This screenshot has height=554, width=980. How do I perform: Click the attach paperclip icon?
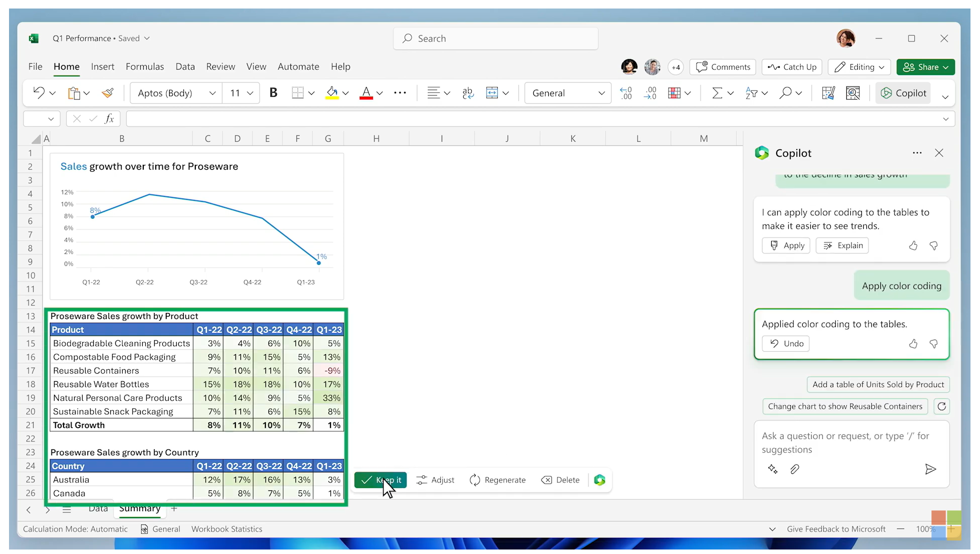point(795,469)
